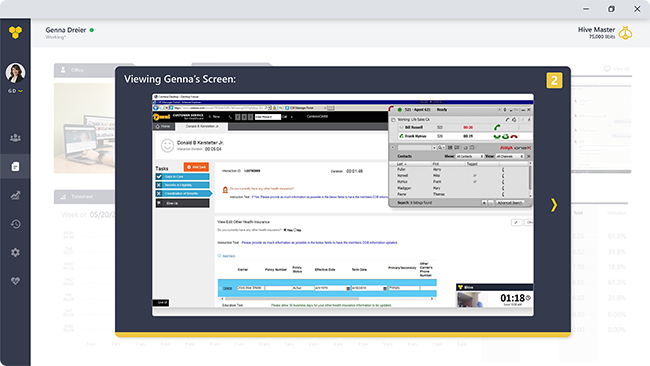Select the yellow screen number 2 badge
The width and height of the screenshot is (650, 366).
[554, 80]
